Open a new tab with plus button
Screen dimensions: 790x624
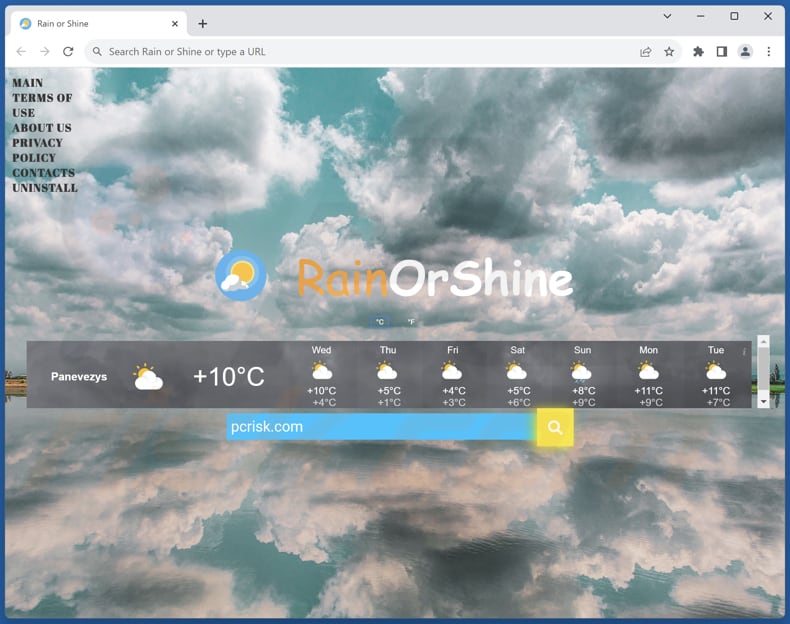point(203,24)
